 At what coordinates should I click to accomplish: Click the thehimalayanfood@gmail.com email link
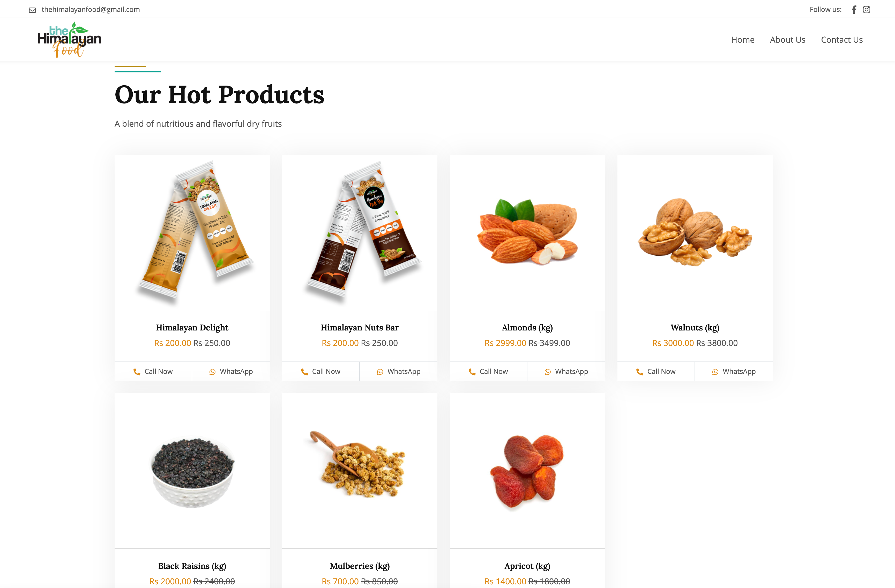[91, 9]
